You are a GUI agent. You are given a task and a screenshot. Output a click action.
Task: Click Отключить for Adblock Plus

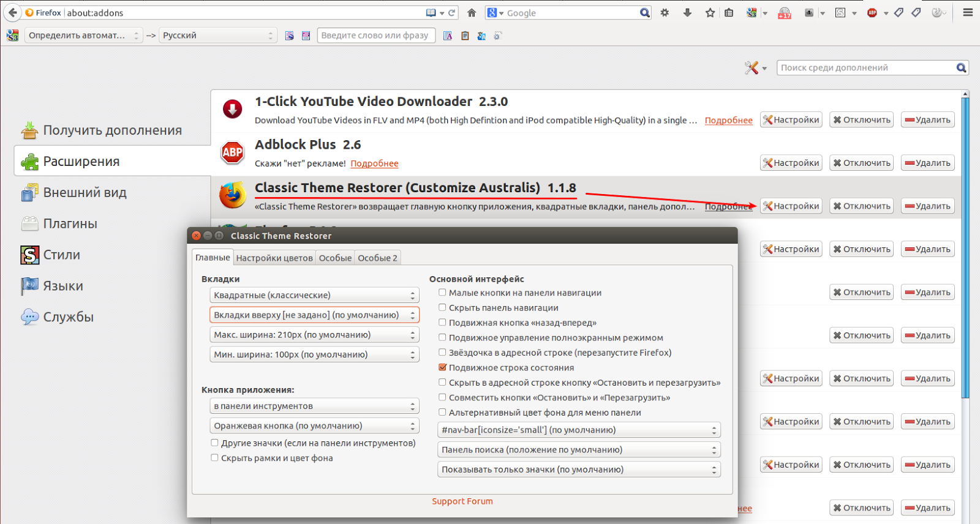pyautogui.click(x=861, y=163)
